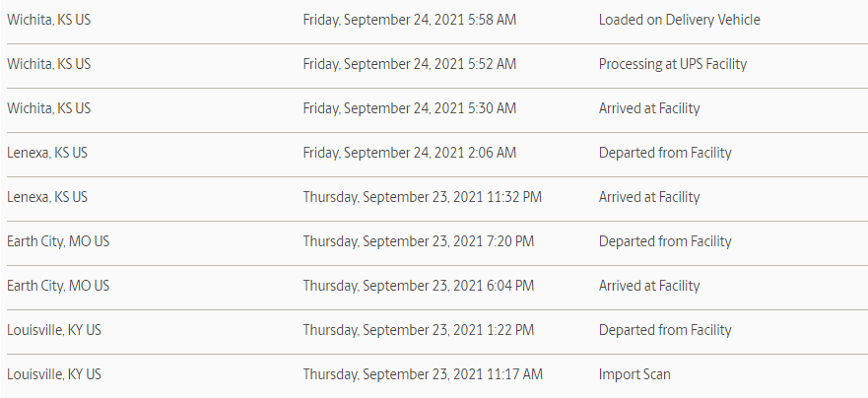Click the Thursday 1:22 PM timestamp

tap(419, 330)
